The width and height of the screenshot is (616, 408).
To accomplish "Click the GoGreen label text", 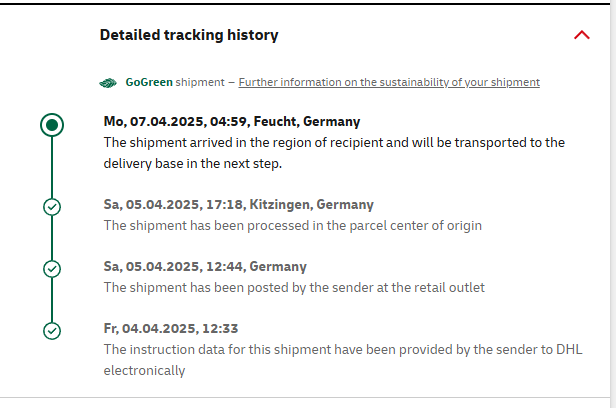I will click(149, 82).
